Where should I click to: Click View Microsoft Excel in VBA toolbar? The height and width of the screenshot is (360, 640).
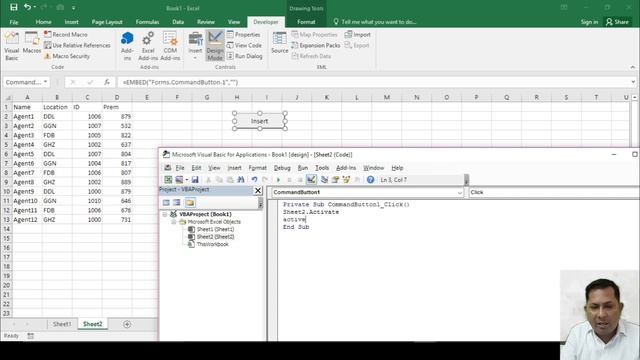pos(168,180)
